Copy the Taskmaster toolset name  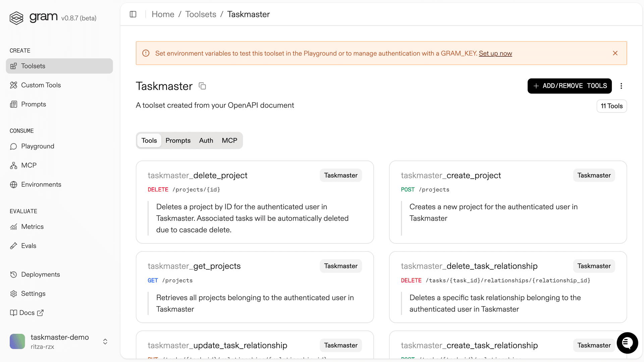pos(202,86)
